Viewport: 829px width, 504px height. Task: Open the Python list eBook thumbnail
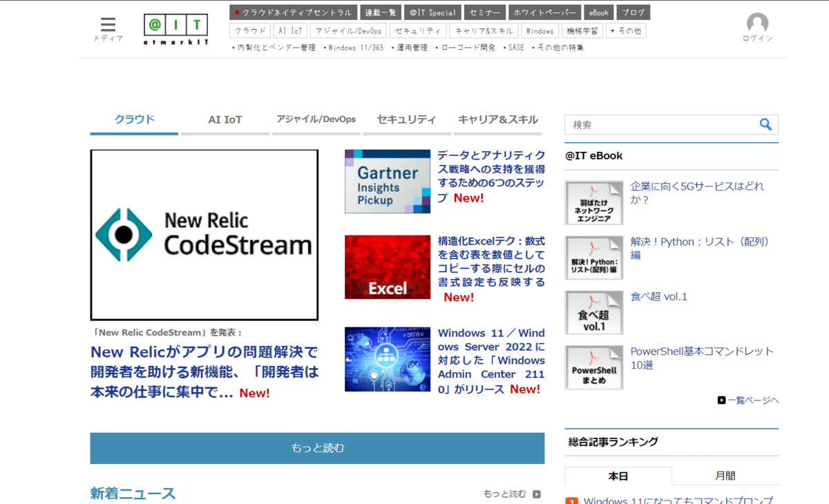pyautogui.click(x=593, y=258)
